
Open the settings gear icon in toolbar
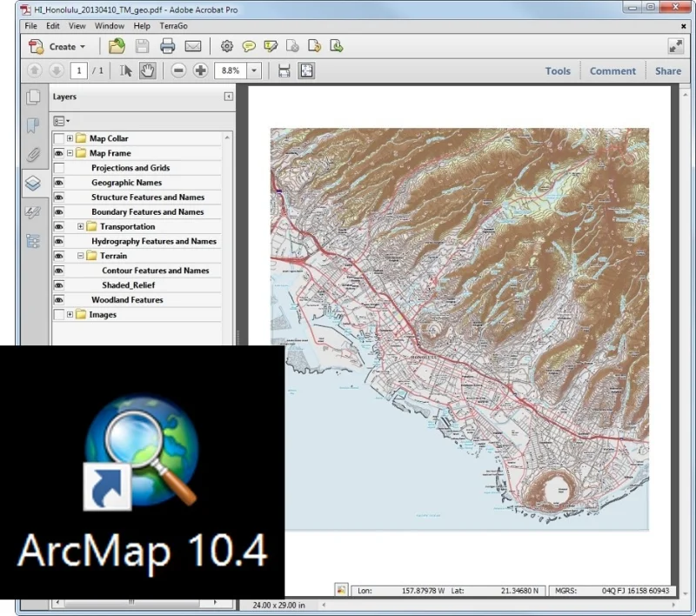(x=227, y=46)
